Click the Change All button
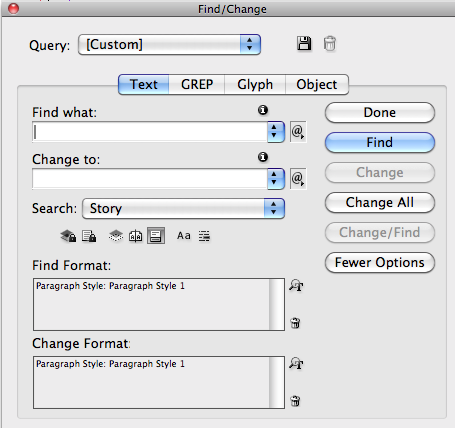The width and height of the screenshot is (455, 428). pos(380,202)
